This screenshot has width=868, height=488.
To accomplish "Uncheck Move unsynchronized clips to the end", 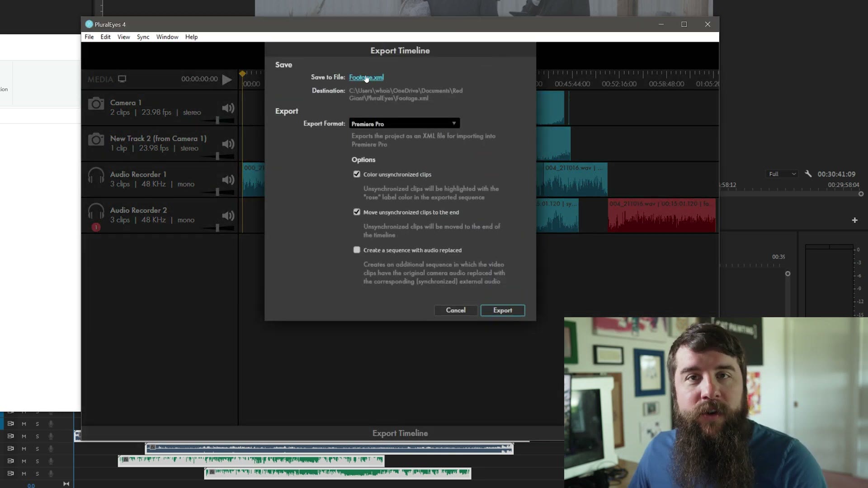I will pyautogui.click(x=357, y=212).
